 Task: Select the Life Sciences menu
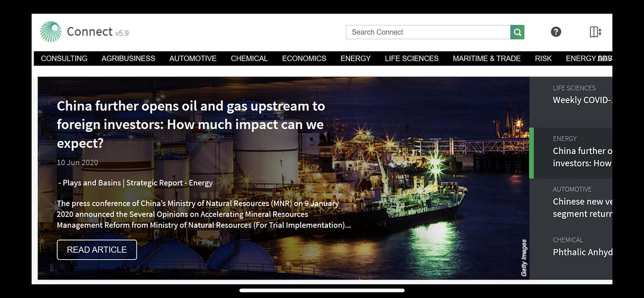(411, 59)
